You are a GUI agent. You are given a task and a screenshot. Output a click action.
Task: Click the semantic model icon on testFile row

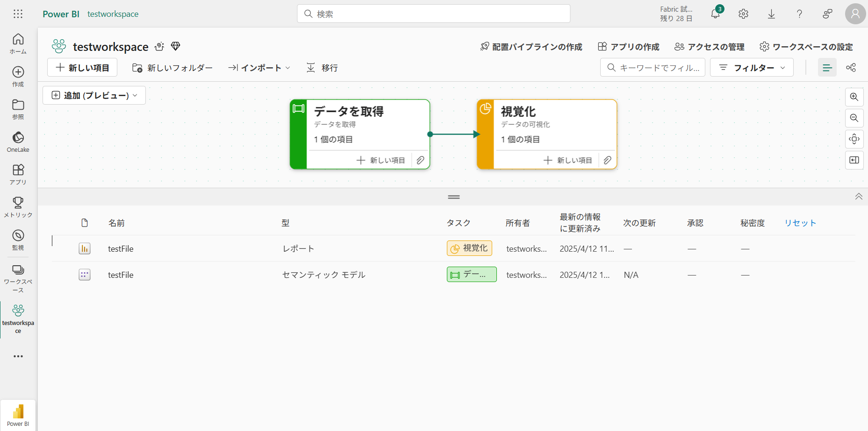(85, 275)
